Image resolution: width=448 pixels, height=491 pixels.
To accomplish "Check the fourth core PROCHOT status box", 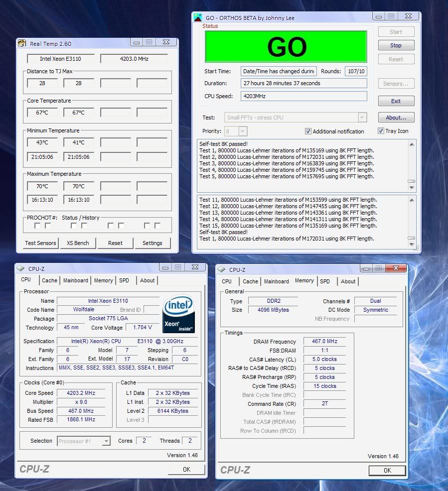I will (x=147, y=226).
